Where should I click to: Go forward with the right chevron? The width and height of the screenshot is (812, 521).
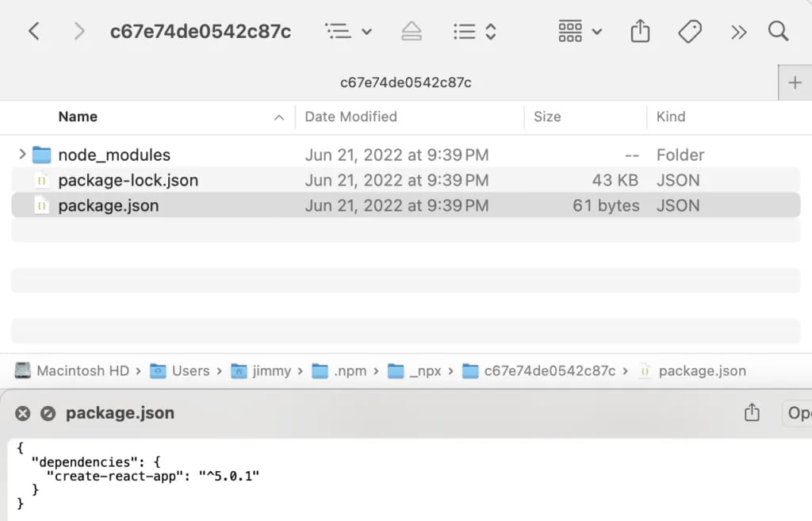[79, 31]
